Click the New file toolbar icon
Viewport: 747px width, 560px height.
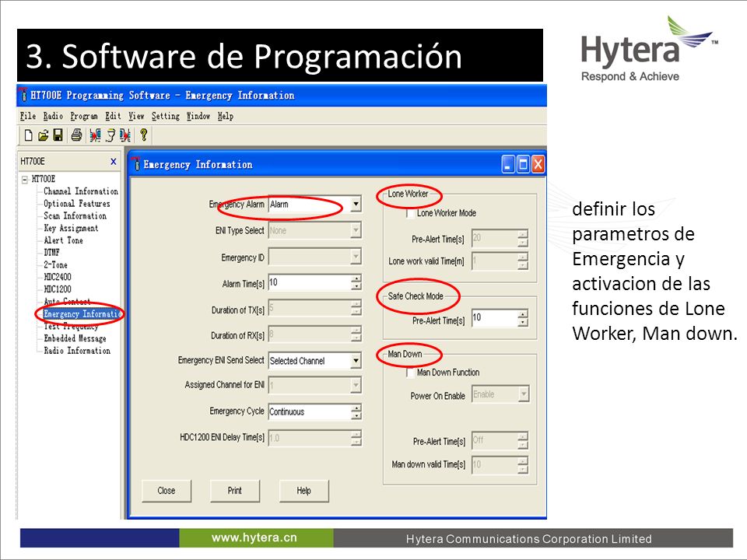pyautogui.click(x=29, y=135)
